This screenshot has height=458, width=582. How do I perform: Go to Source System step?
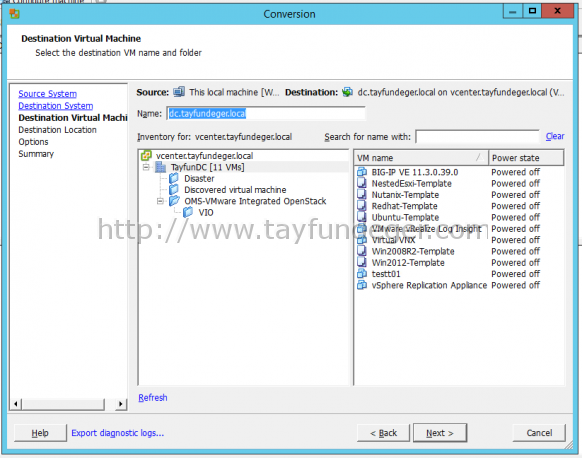point(48,94)
